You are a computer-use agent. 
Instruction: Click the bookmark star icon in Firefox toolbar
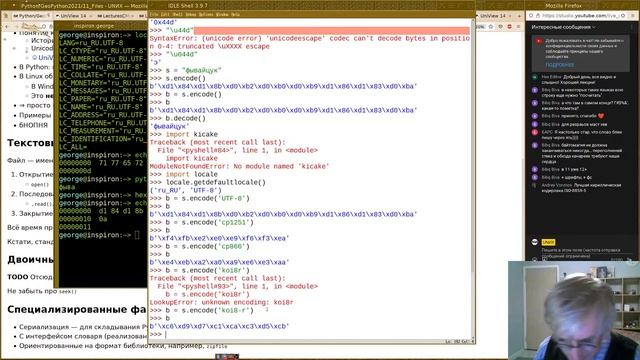(491, 27)
